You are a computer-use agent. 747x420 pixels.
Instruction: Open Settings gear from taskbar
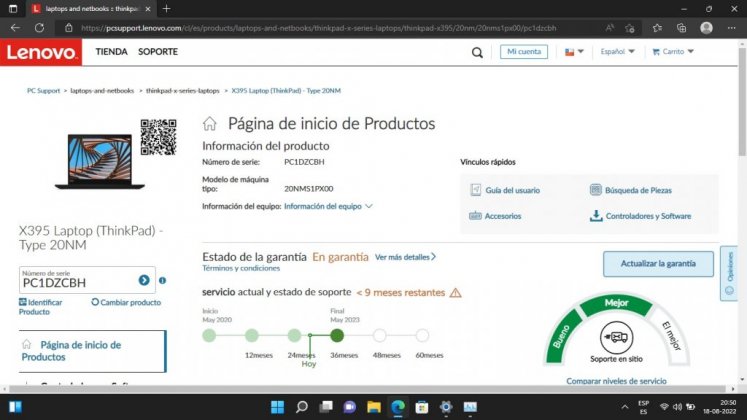[x=446, y=407]
